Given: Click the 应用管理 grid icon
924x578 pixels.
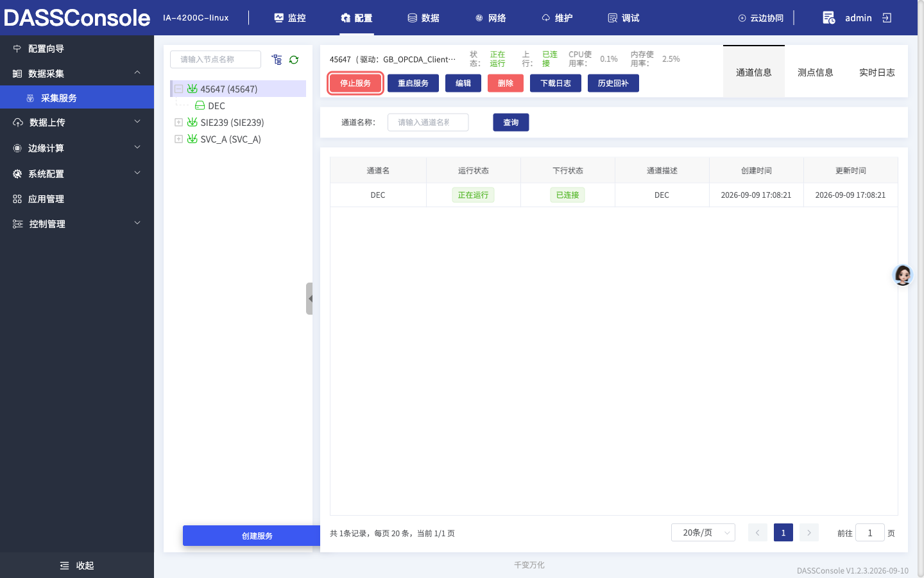Looking at the screenshot, I should pos(17,199).
